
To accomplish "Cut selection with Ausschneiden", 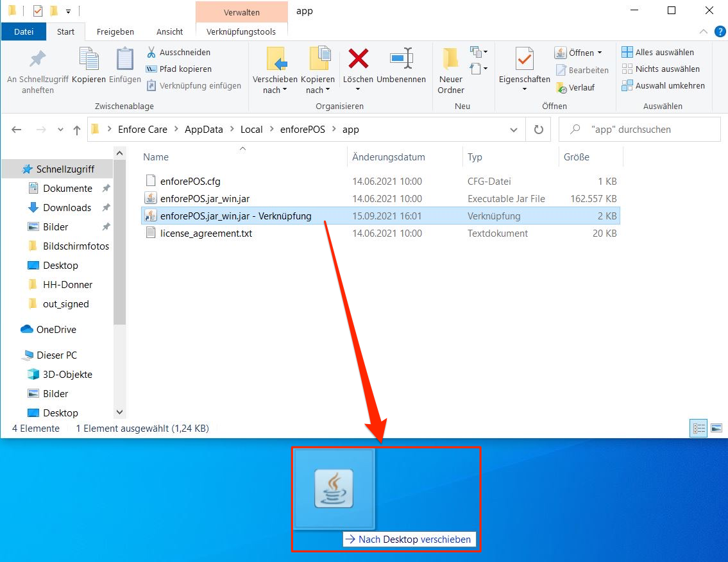I will (179, 52).
